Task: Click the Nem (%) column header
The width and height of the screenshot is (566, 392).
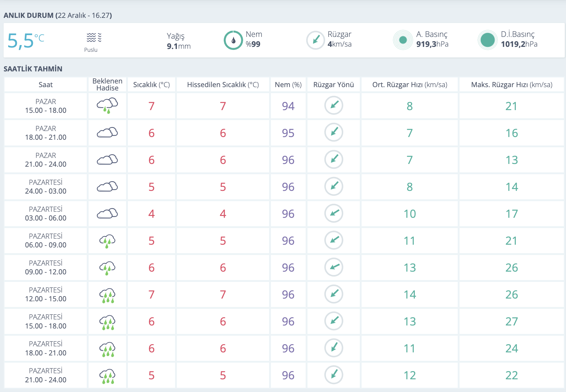Action: 288,85
